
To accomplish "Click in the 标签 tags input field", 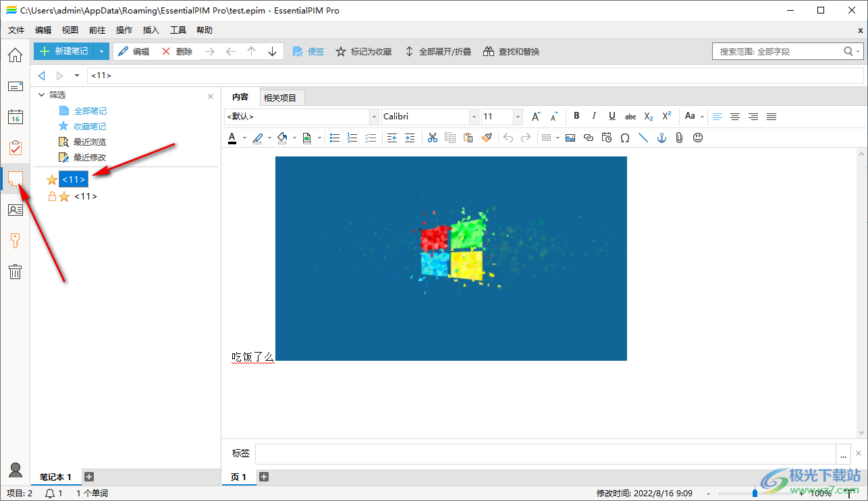I will (x=545, y=453).
